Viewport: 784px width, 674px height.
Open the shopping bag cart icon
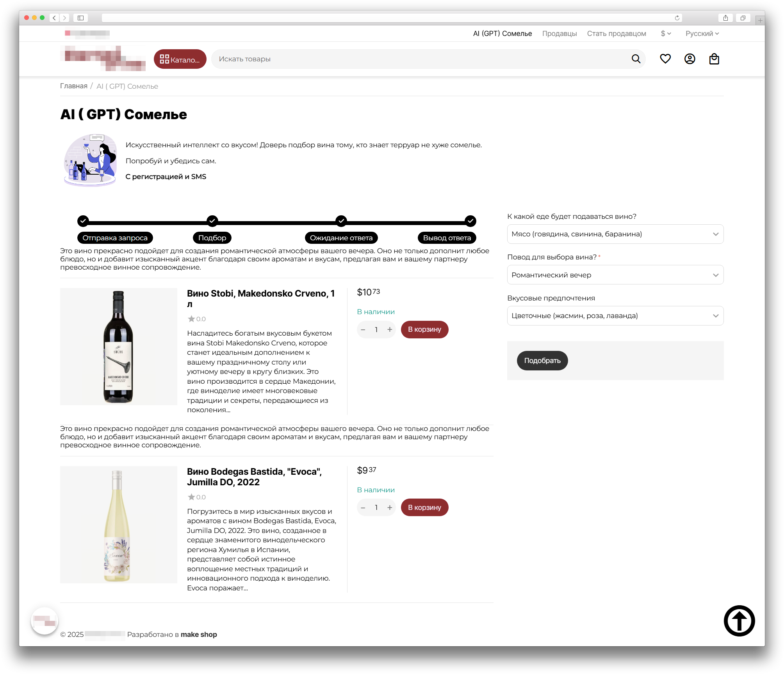click(x=714, y=59)
